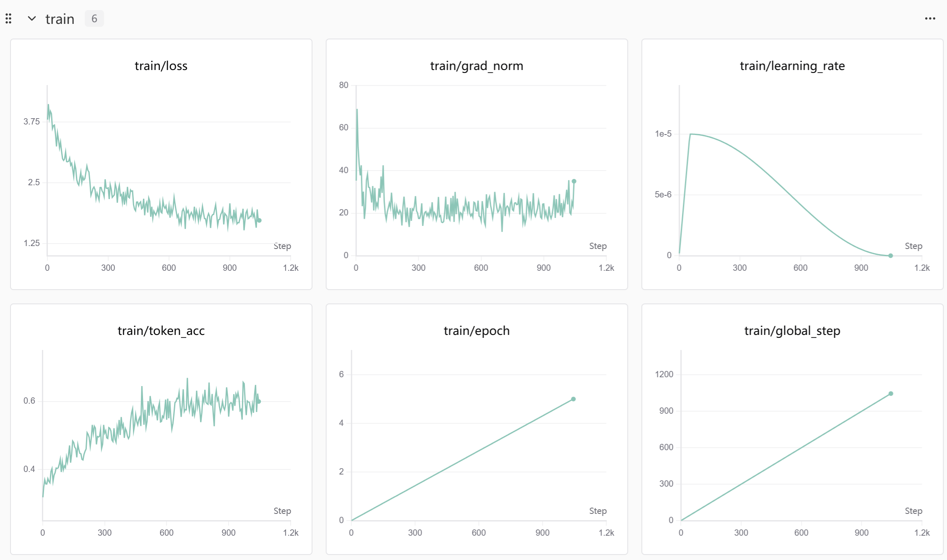947x560 pixels.
Task: Click the endpoint dot on train/loss curve
Action: pyautogui.click(x=259, y=220)
